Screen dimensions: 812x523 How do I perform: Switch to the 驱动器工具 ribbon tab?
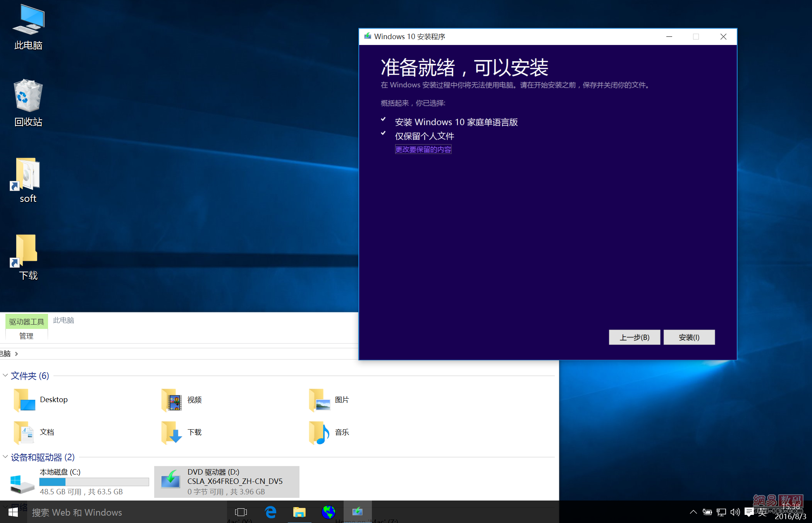[27, 322]
